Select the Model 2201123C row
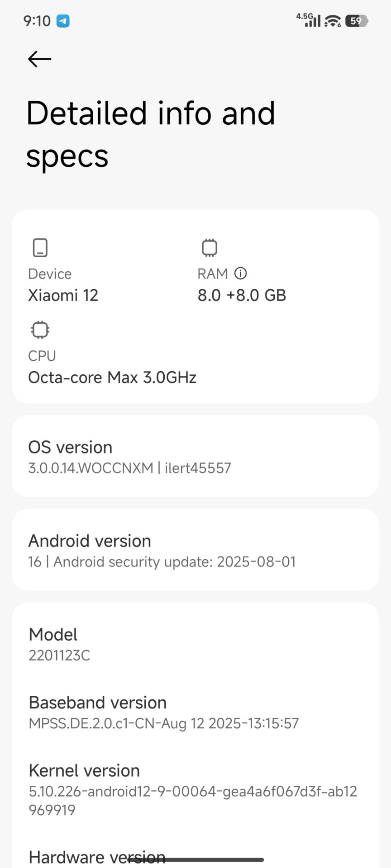This screenshot has height=868, width=391. [195, 644]
